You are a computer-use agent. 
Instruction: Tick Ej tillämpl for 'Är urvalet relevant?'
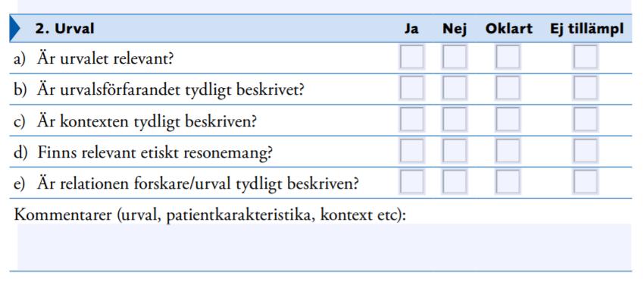586,57
